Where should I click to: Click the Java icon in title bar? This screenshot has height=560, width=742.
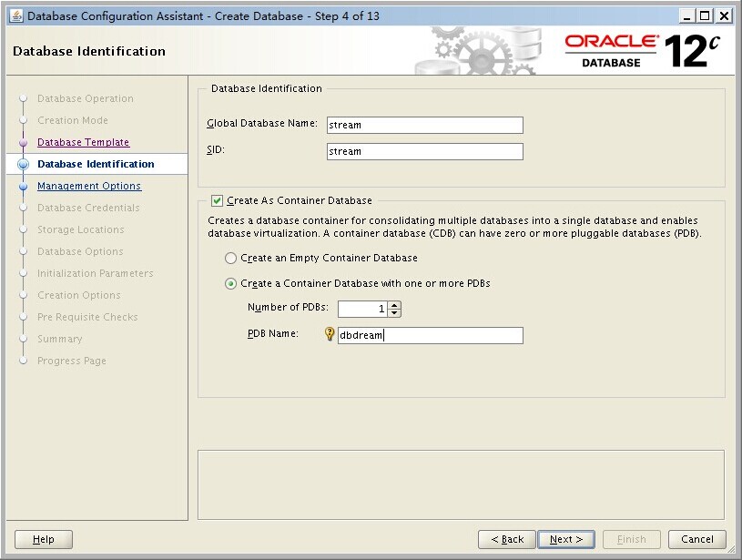click(x=15, y=15)
